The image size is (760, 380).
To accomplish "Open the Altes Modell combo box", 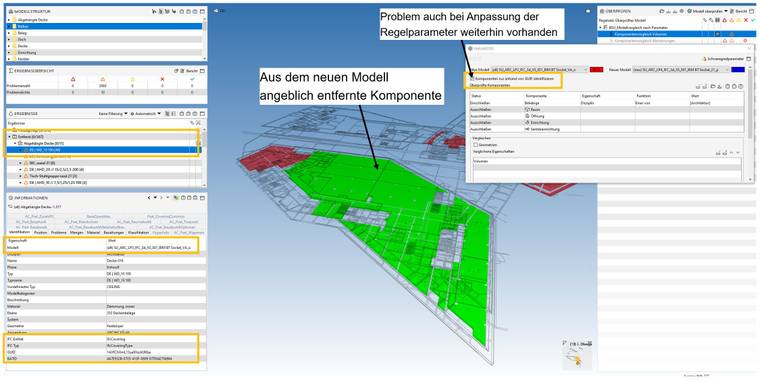I will [x=540, y=70].
